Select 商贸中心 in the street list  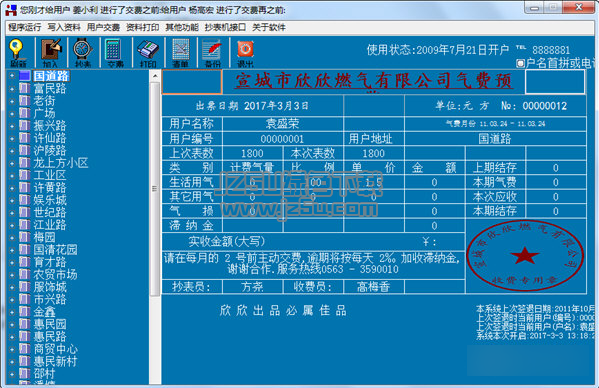coord(55,349)
